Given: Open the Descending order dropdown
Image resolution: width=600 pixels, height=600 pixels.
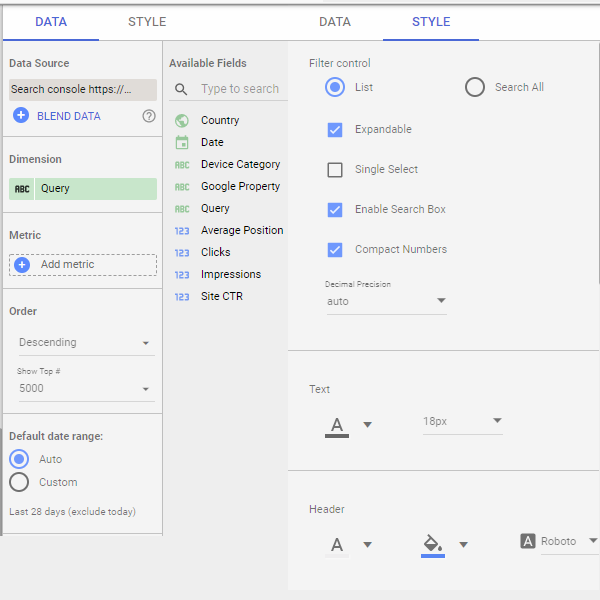Looking at the screenshot, I should click(x=87, y=342).
